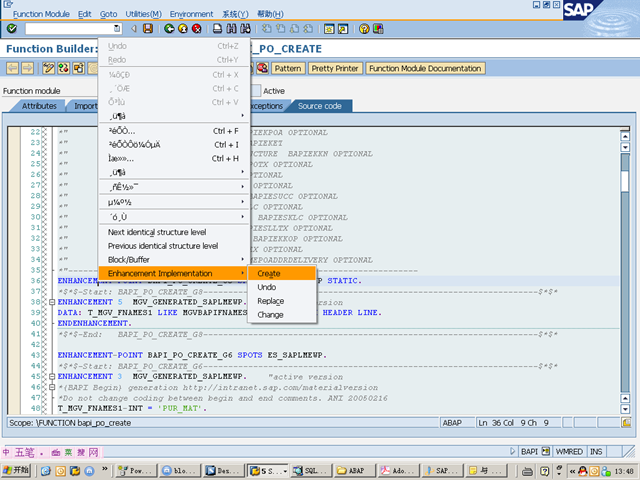Click the Print icon in standard toolbar
Screen dimensions: 640x480
coord(218,29)
